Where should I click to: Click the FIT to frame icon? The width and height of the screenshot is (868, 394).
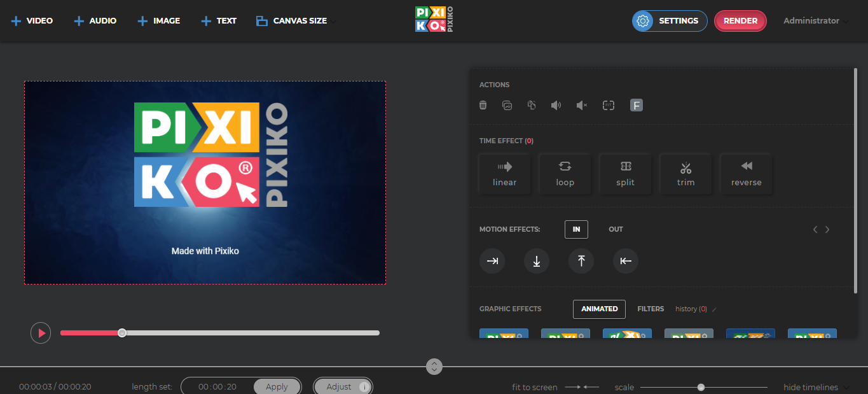(x=609, y=105)
